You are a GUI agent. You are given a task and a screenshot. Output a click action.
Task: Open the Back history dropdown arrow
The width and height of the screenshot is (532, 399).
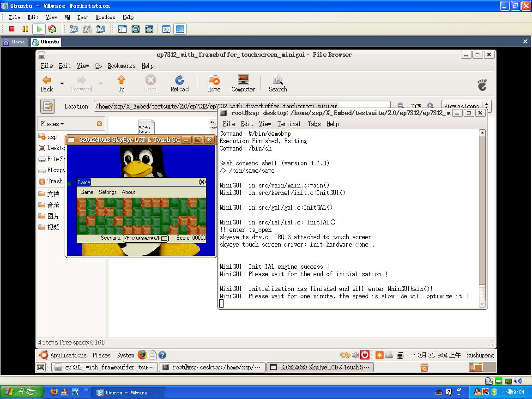click(62, 83)
